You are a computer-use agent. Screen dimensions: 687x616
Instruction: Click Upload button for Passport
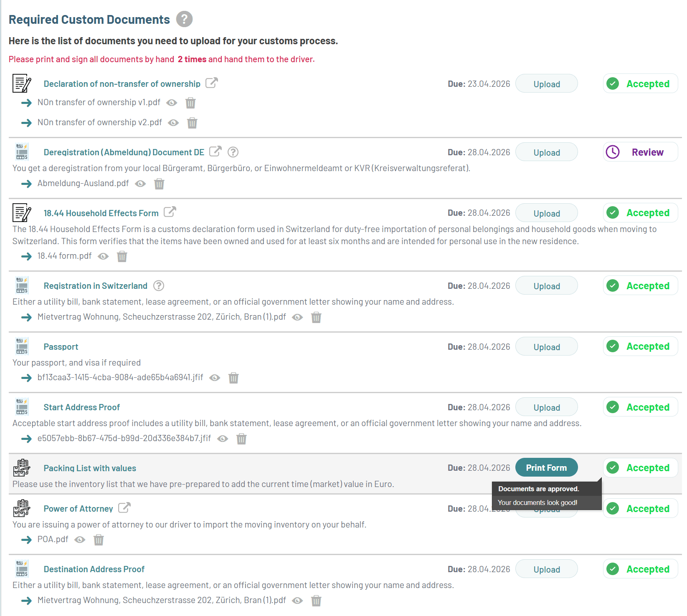pos(547,347)
